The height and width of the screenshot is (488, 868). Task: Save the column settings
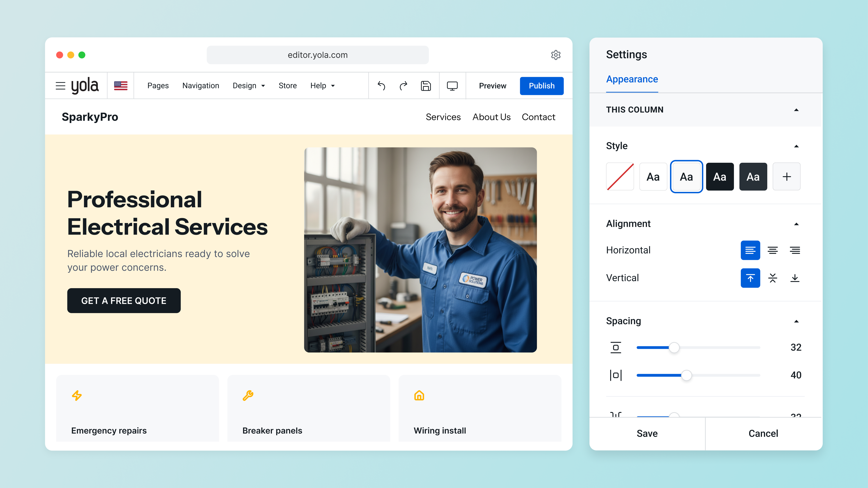click(x=647, y=433)
